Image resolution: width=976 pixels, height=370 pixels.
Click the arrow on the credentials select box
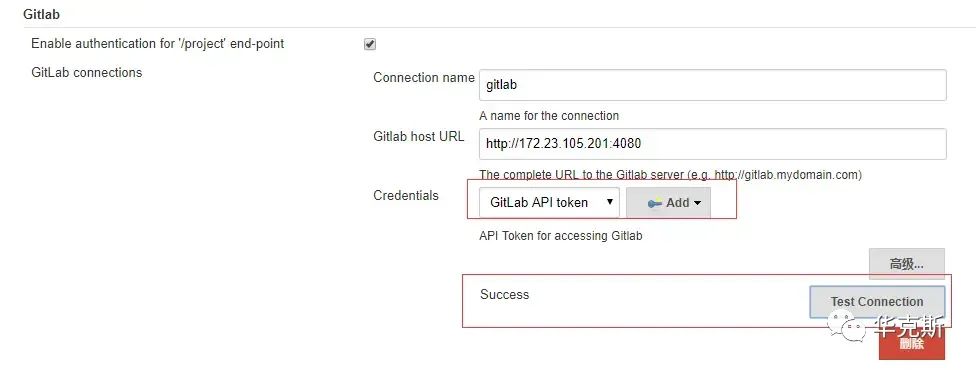[609, 202]
